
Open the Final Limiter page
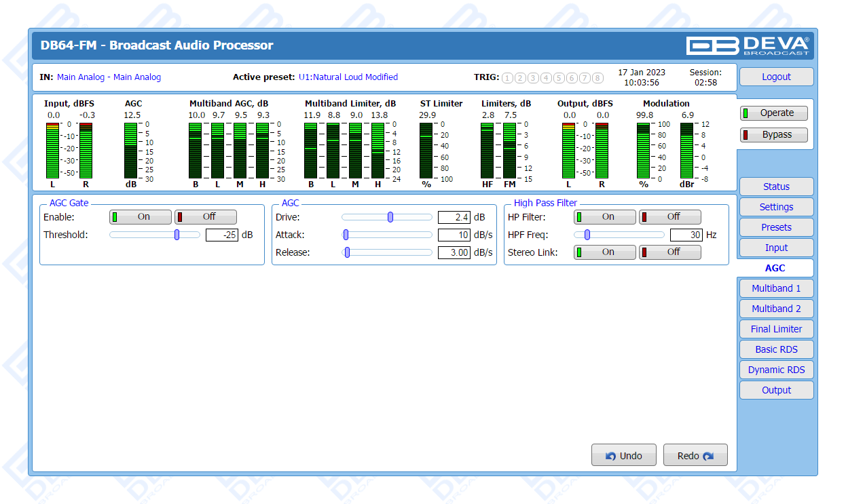tap(775, 329)
